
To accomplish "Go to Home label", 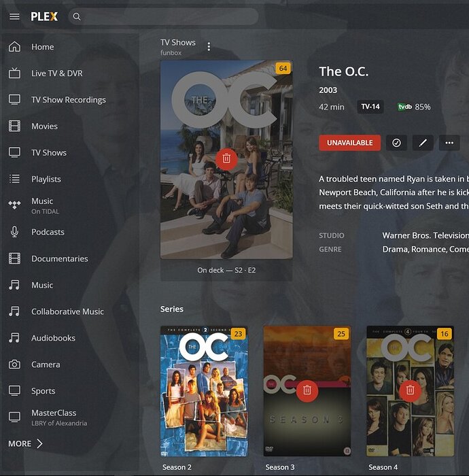I will 42,47.
